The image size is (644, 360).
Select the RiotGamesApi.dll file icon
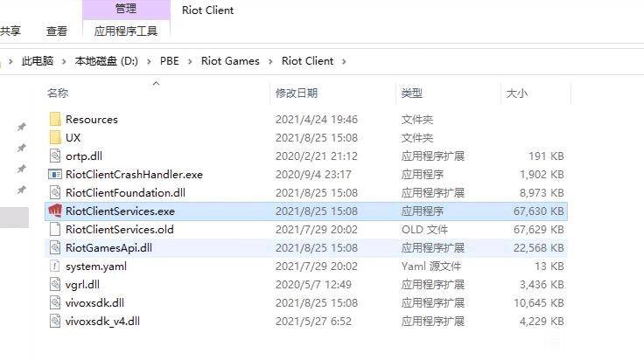point(55,247)
